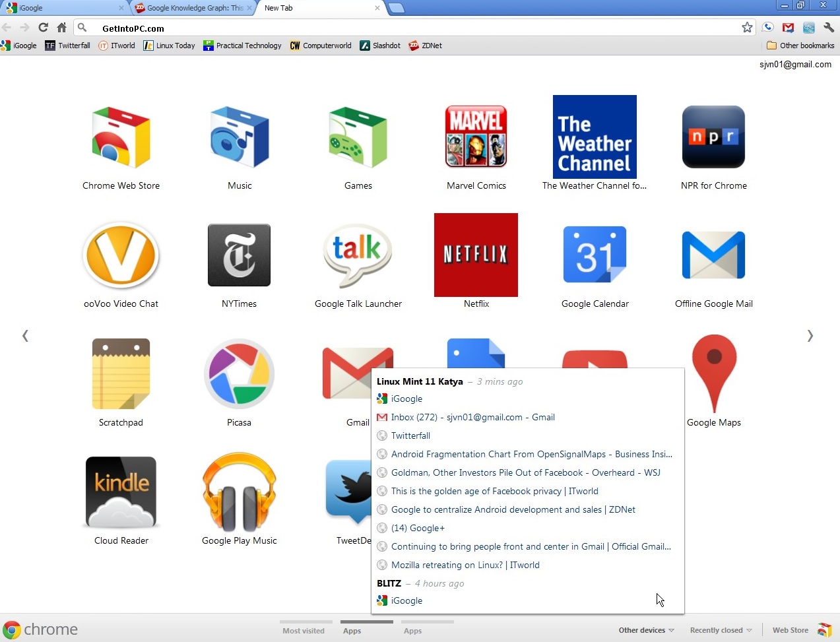Viewport: 840px width, 642px height.
Task: Open the Other bookmarks folder
Action: pyautogui.click(x=800, y=46)
